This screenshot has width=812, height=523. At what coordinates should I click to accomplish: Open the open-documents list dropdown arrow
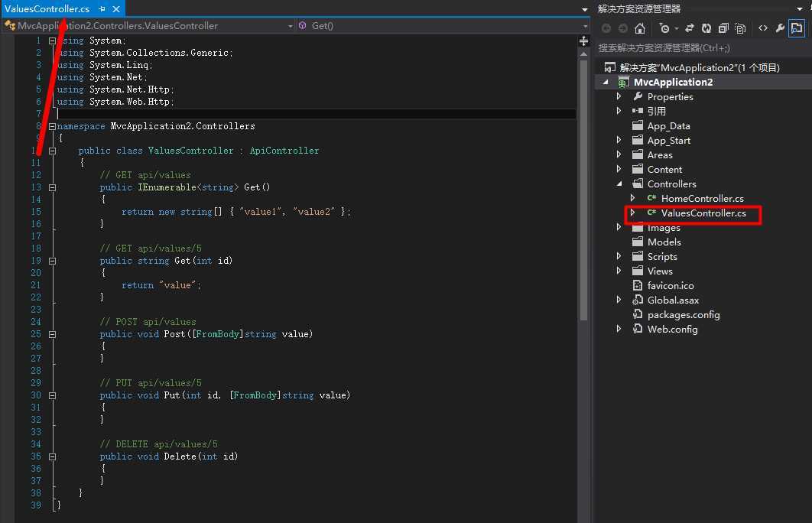click(585, 9)
